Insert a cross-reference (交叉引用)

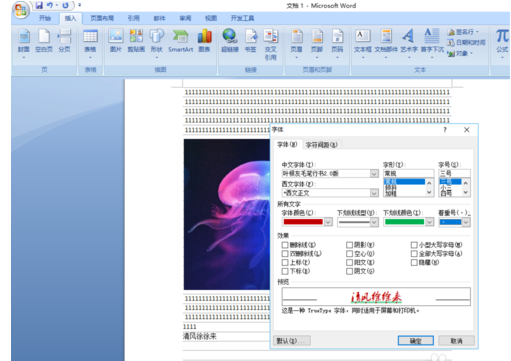tap(271, 44)
